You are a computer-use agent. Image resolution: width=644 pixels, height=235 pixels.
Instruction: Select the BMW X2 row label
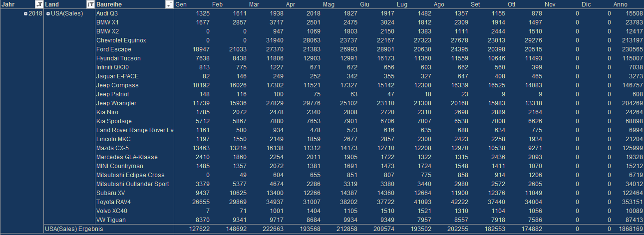click(107, 31)
